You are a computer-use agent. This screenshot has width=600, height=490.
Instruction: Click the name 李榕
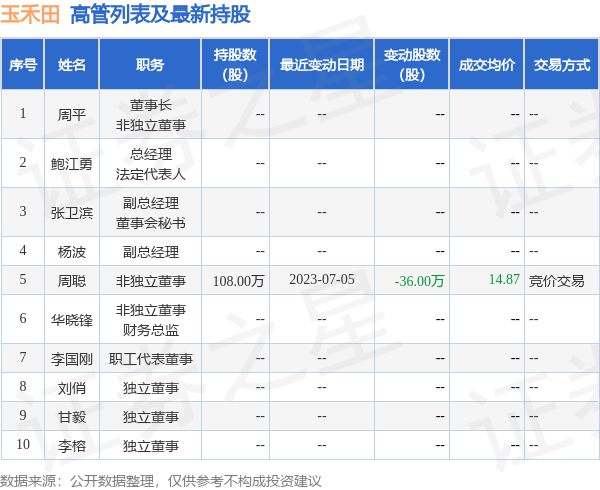pos(72,446)
